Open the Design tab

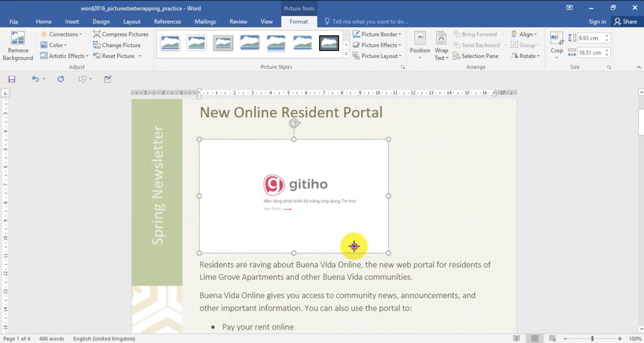(x=101, y=21)
